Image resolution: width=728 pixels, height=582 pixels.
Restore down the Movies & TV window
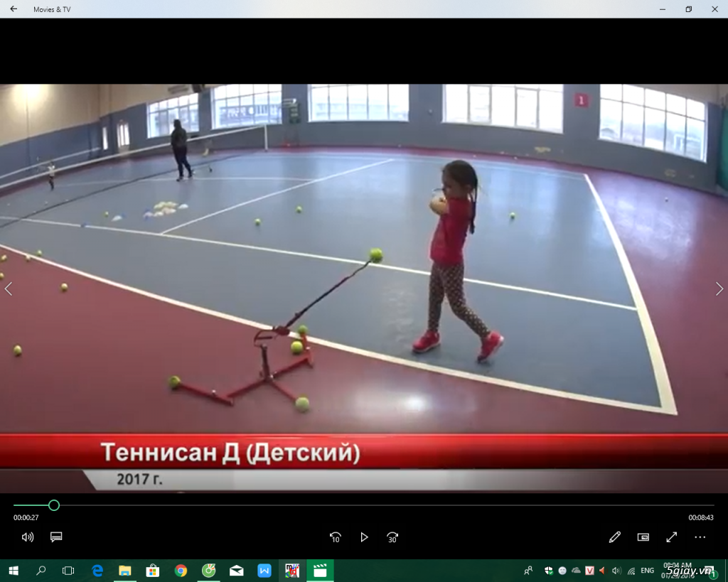[688, 9]
